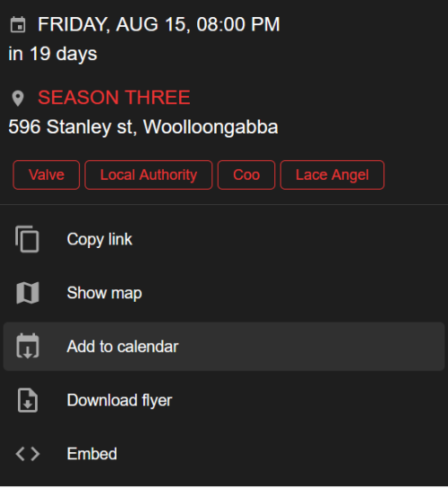The height and width of the screenshot is (488, 448).
Task: Click the download flyer file icon
Action: [x=28, y=400]
